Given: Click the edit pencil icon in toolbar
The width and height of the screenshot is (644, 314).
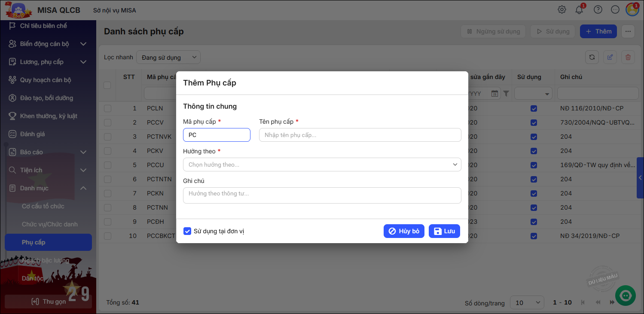Looking at the screenshot, I should click(x=610, y=57).
